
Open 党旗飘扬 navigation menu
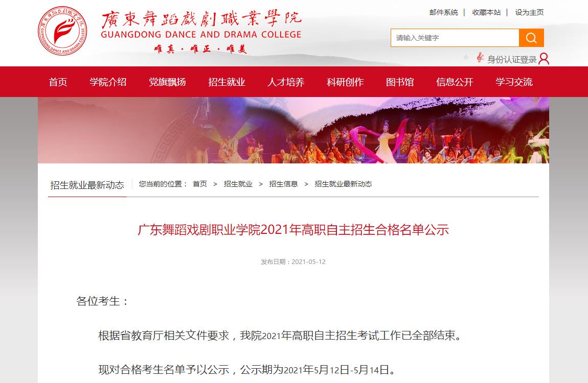(x=167, y=82)
